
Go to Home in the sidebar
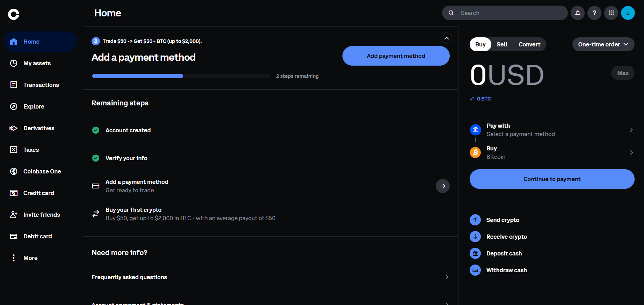[x=41, y=42]
